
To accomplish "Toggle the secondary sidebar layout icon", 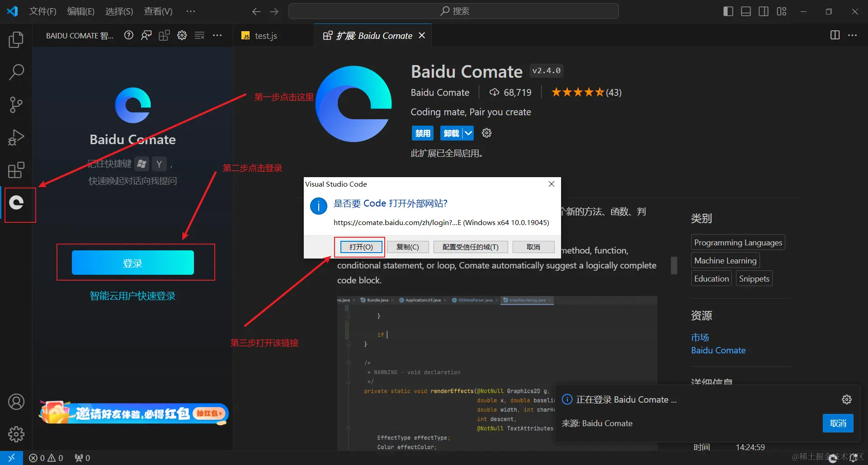I will (x=764, y=11).
